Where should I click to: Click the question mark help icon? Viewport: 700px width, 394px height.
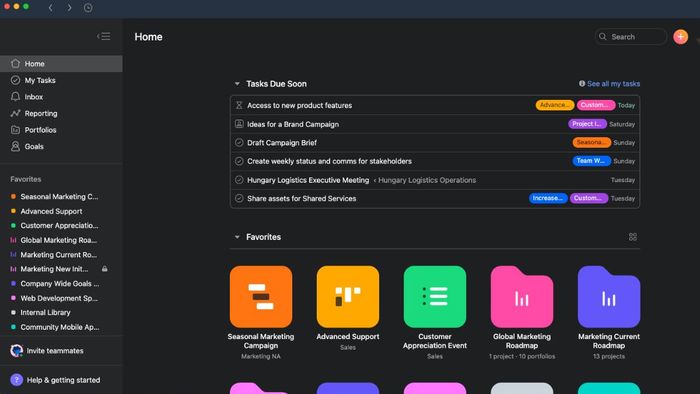point(17,380)
